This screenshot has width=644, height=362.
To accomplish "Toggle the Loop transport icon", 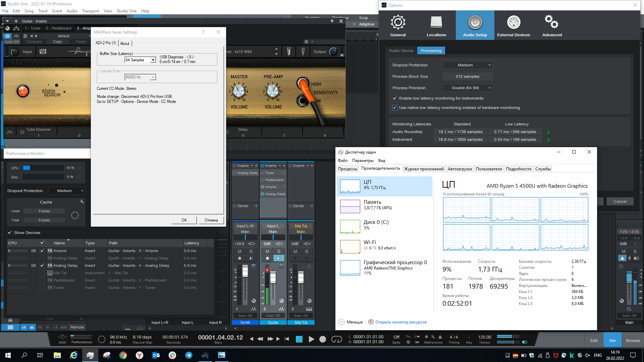I will coord(336,339).
